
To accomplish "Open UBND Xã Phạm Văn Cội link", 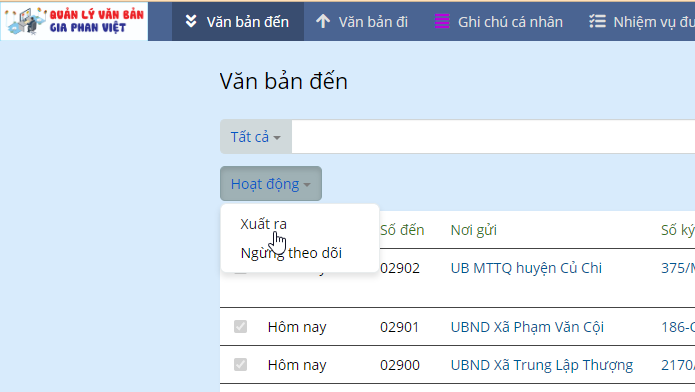I will [x=527, y=327].
